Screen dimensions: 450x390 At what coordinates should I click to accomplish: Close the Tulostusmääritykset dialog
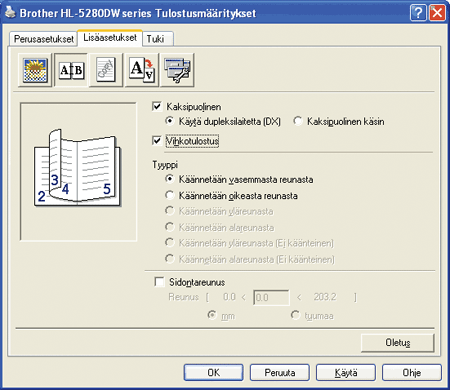(x=437, y=13)
